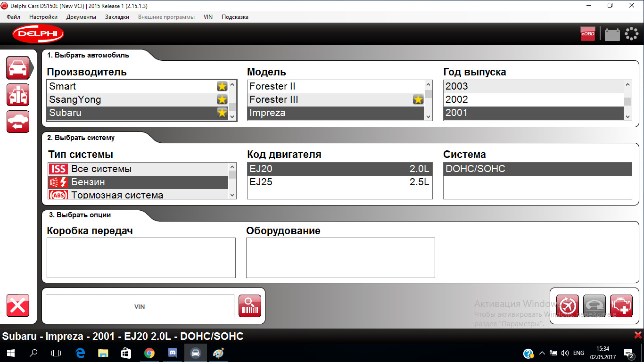The image size is (644, 362).
Task: Select DOHC/SOHC system
Action: click(537, 169)
